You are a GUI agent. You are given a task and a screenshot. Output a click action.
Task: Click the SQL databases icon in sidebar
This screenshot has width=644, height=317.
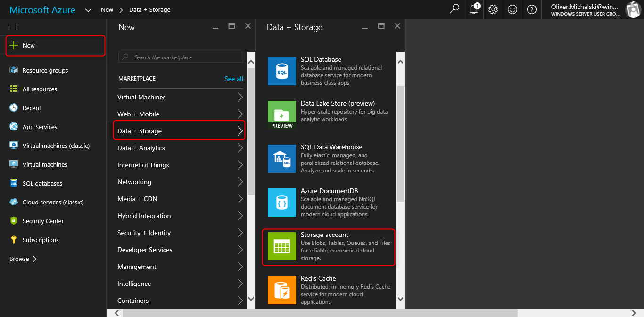pyautogui.click(x=14, y=183)
